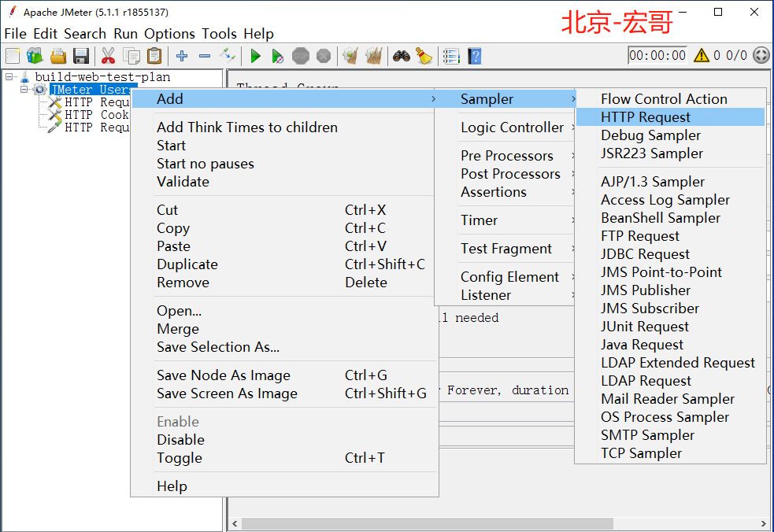Click the Open file folder icon
774x532 pixels.
click(58, 56)
